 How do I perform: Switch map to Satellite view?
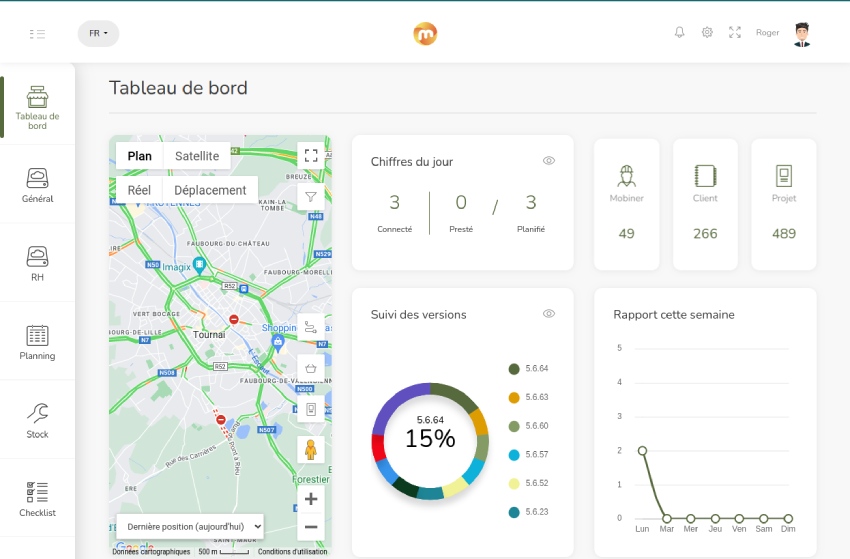pos(197,156)
